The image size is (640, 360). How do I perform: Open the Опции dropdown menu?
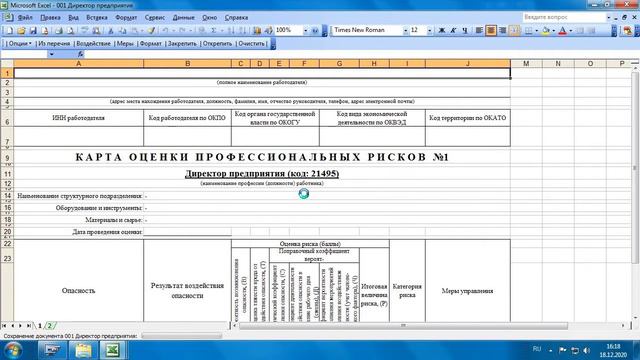point(20,44)
